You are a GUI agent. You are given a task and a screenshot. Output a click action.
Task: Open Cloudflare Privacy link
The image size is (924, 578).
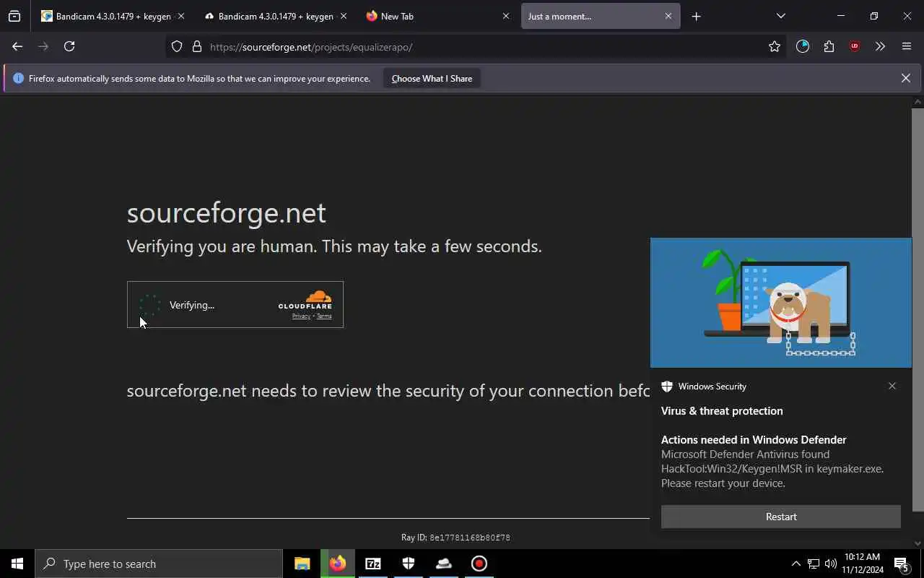coord(301,316)
